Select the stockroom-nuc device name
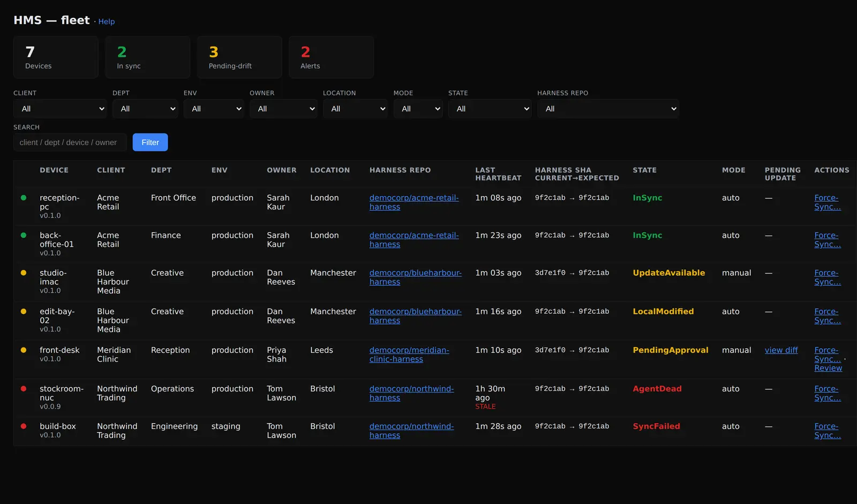 [62, 393]
